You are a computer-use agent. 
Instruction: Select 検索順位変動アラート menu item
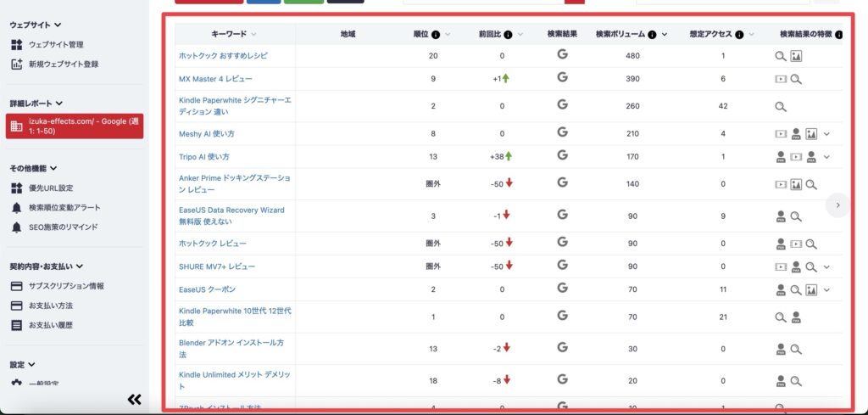[64, 208]
